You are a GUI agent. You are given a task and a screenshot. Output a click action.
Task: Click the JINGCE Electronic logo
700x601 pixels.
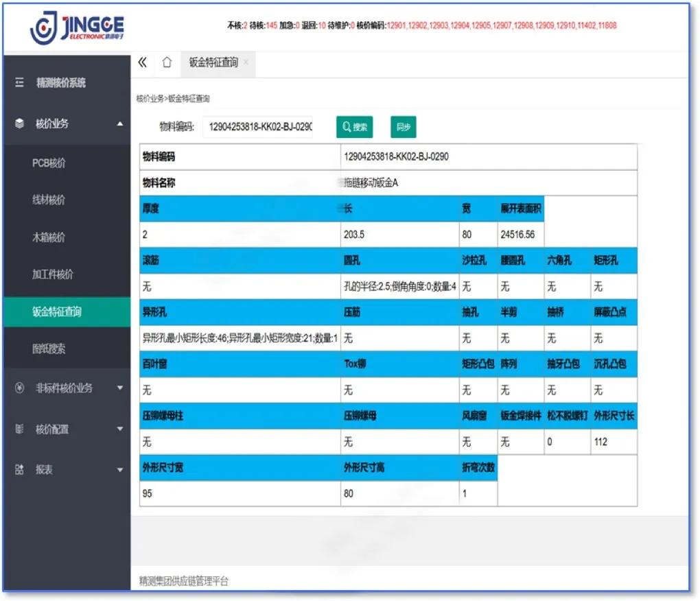pyautogui.click(x=77, y=27)
